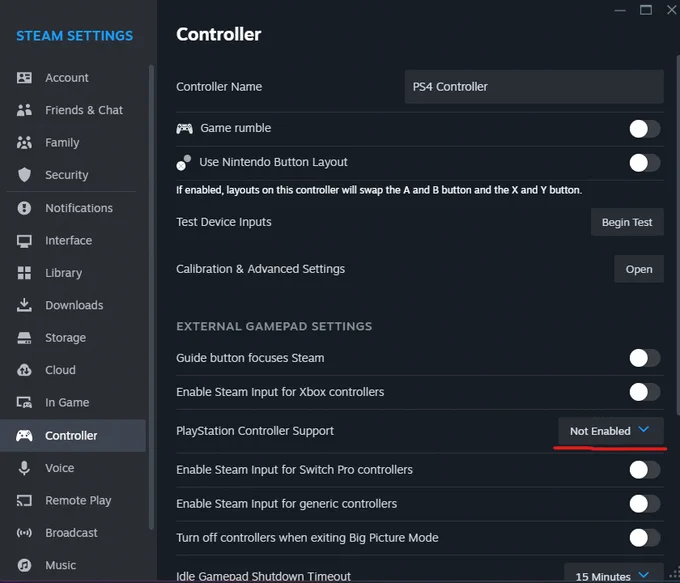Click the Library grid icon
This screenshot has height=583, width=680.
tap(24, 273)
